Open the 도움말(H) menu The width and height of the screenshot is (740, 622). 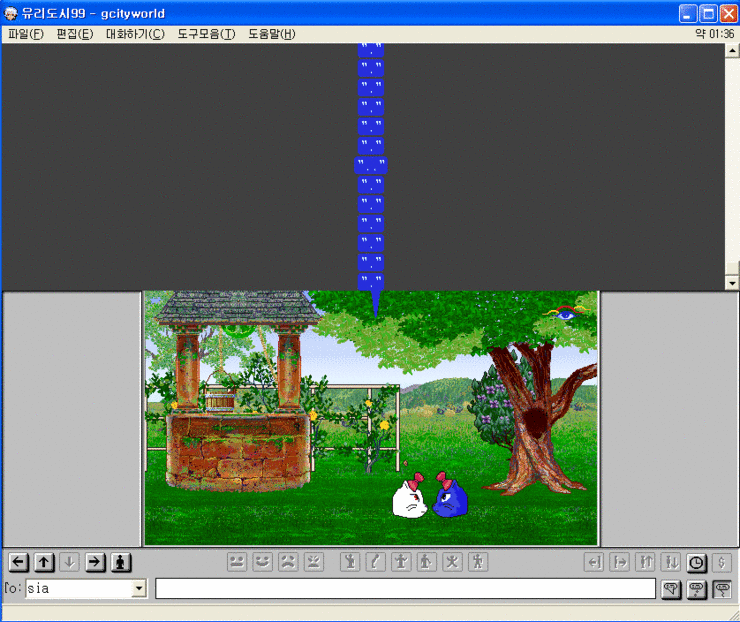pos(272,34)
